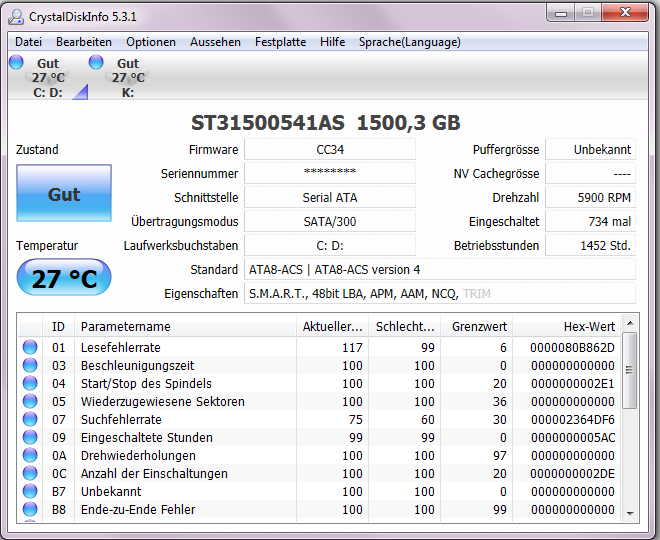Click status orb for Ende-zu-Ende Fehler

coord(30,510)
